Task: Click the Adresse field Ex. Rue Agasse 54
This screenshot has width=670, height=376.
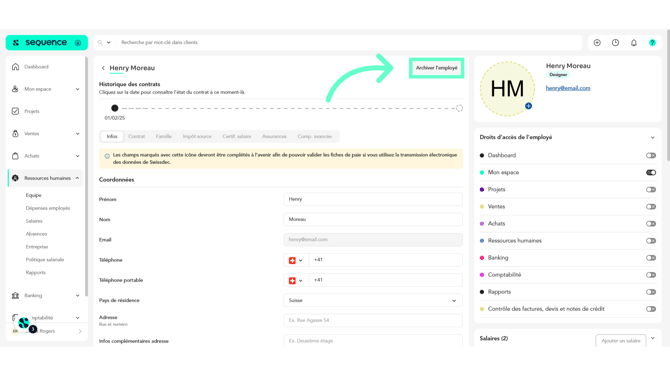Action: (x=373, y=320)
